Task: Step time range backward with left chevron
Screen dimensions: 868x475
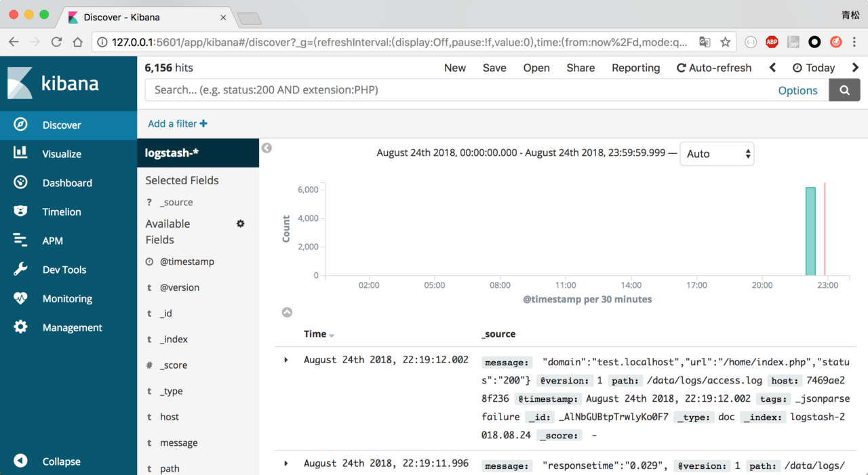Action: 772,68
